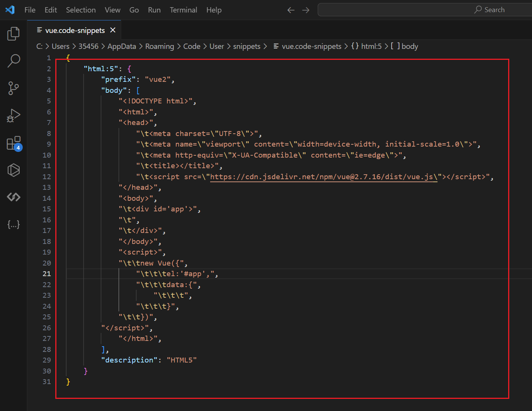Click the X-UA-Compatible meta line

269,155
